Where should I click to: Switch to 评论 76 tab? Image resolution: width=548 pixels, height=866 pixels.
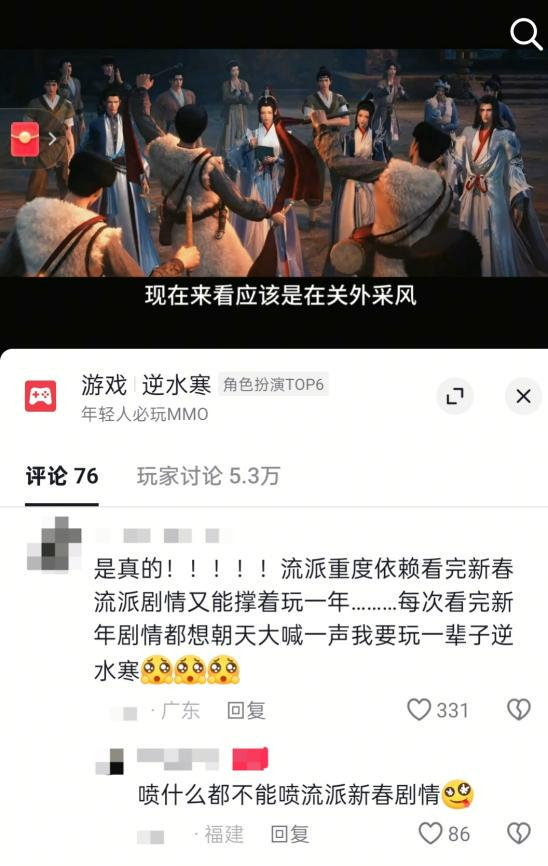tap(62, 476)
